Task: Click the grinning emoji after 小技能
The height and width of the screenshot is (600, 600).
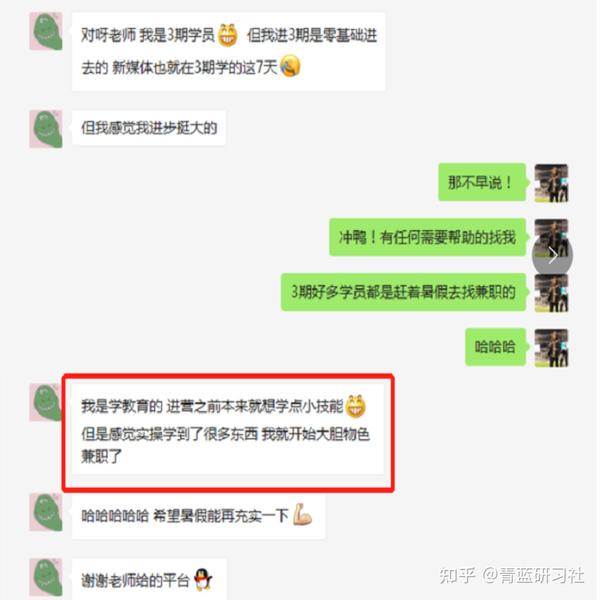Action: click(x=355, y=406)
